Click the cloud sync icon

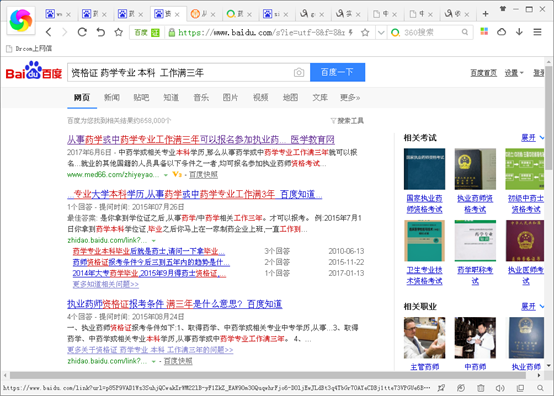[x=501, y=32]
